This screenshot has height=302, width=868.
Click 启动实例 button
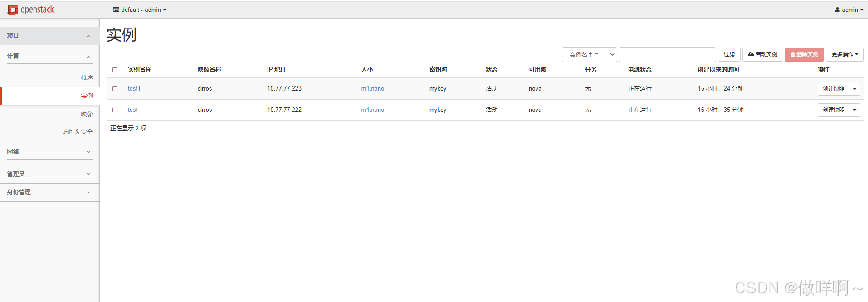(x=762, y=54)
